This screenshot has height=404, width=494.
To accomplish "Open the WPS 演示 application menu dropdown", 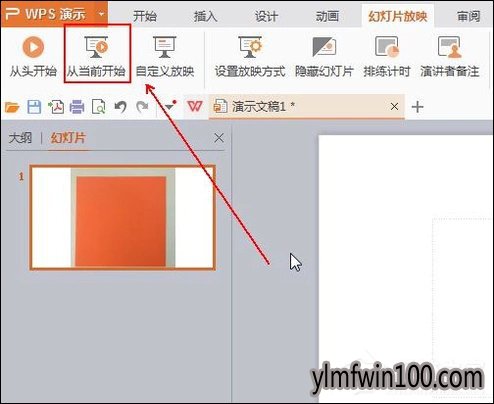I will [x=101, y=14].
